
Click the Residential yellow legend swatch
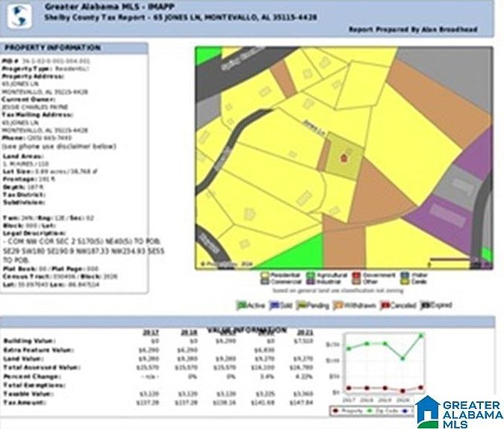pos(264,275)
